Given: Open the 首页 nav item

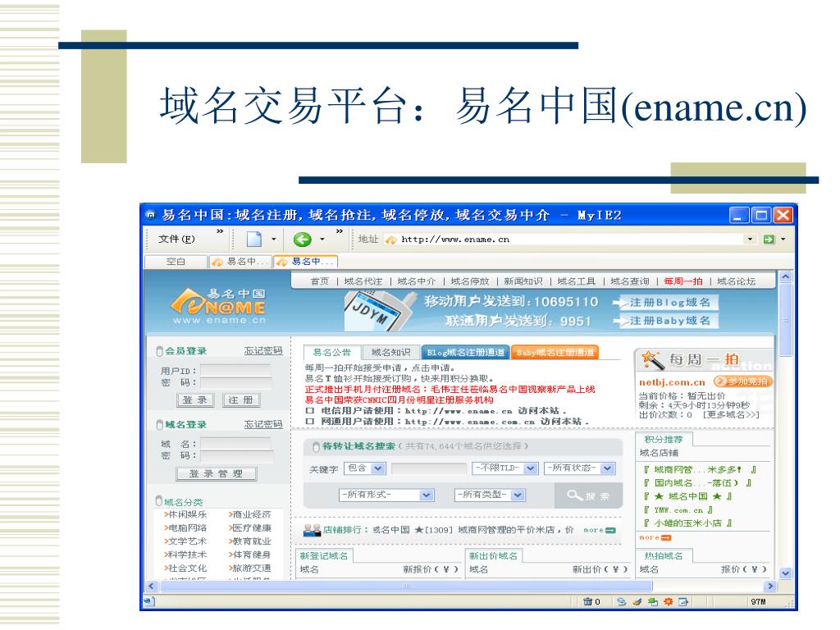Looking at the screenshot, I should click(x=320, y=281).
